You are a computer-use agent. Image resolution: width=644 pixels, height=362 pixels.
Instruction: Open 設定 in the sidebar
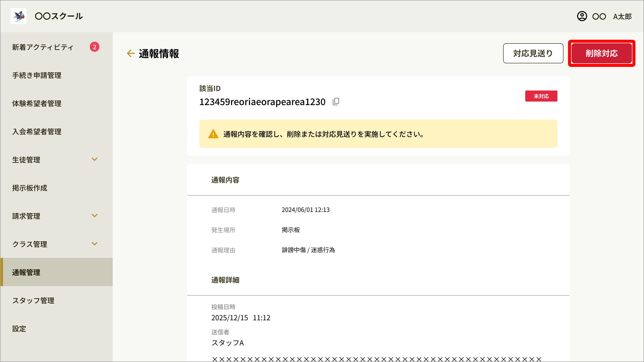56,329
